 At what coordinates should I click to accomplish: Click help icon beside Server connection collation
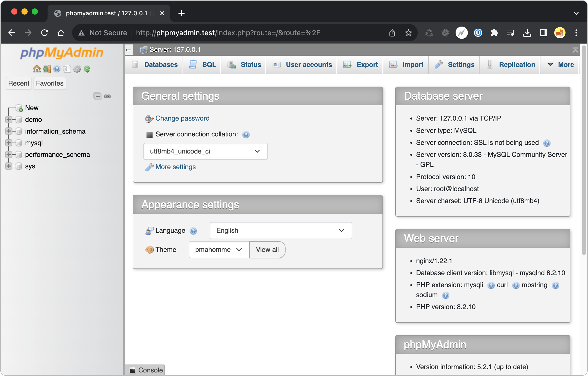point(246,135)
